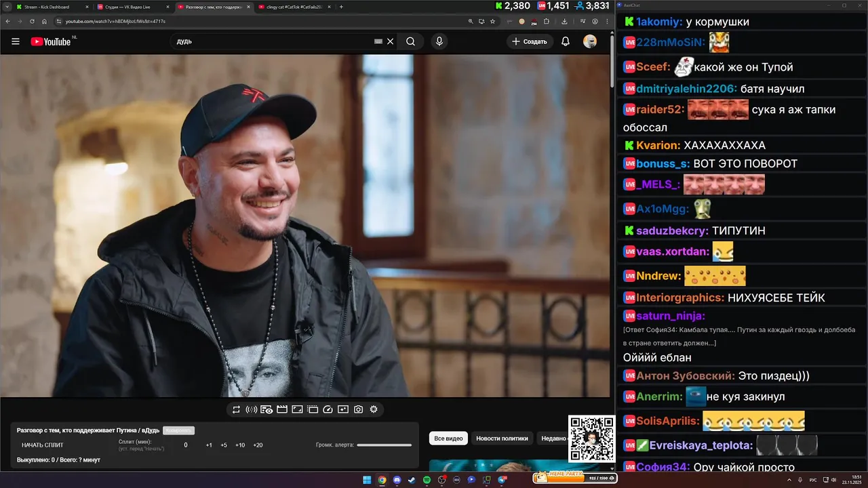Focus the youtube.com address bar

pyautogui.click(x=261, y=21)
